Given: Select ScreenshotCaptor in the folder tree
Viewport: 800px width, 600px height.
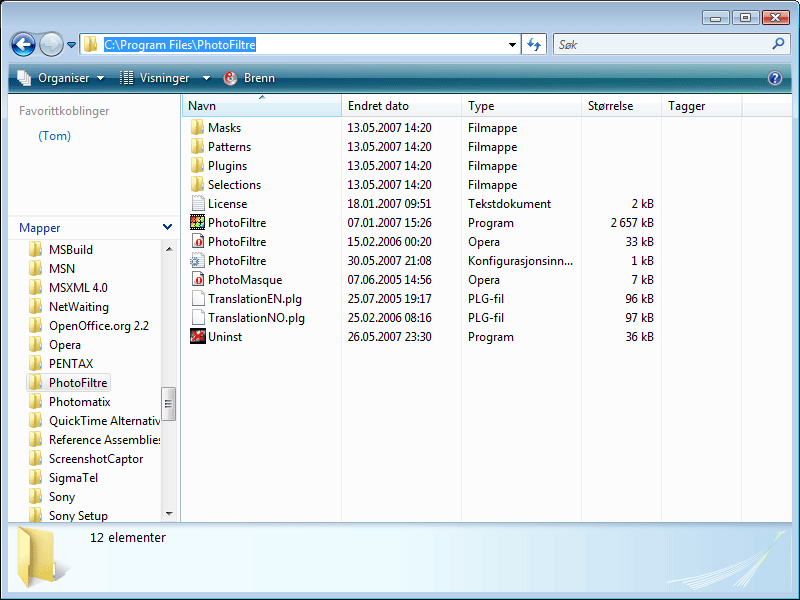Looking at the screenshot, I should [95, 459].
